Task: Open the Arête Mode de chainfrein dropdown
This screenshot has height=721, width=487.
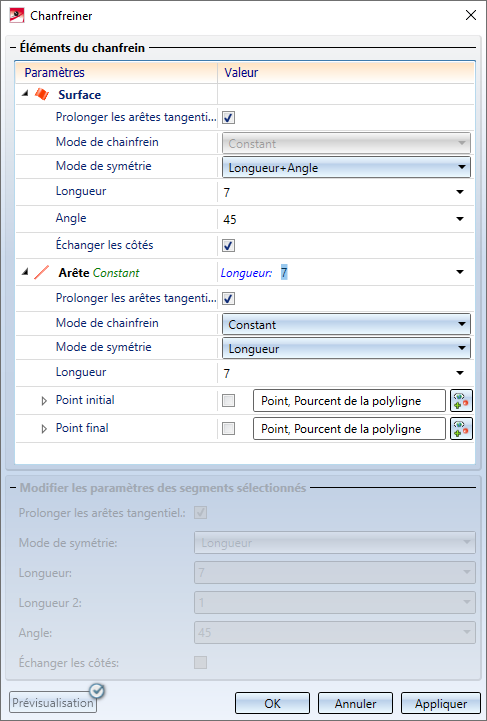Action: click(x=346, y=325)
